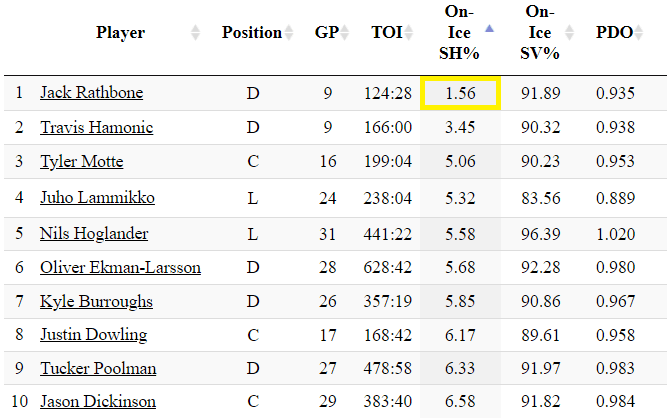This screenshot has height=418, width=667.
Task: Sort by PDO column header text
Action: click(x=613, y=33)
